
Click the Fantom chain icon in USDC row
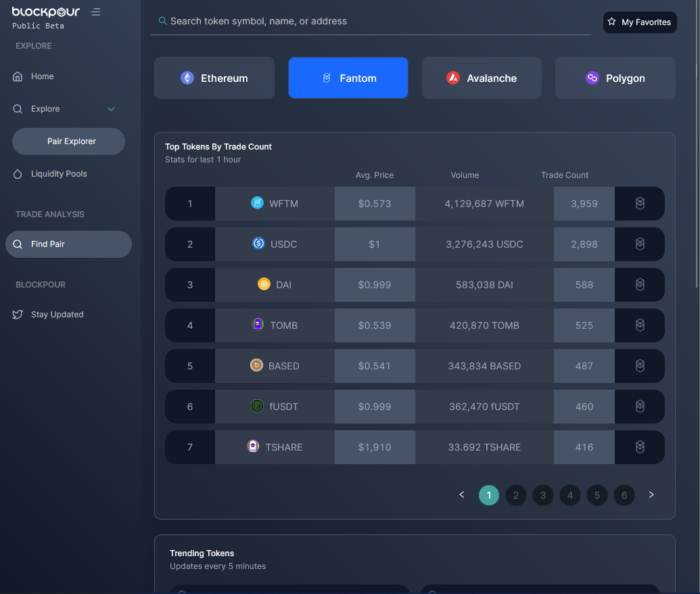pyautogui.click(x=640, y=244)
